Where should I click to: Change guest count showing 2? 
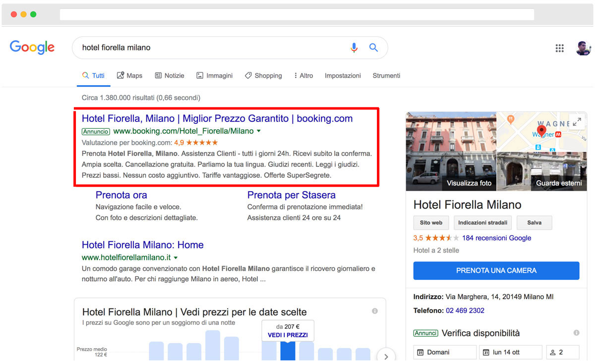pyautogui.click(x=563, y=352)
